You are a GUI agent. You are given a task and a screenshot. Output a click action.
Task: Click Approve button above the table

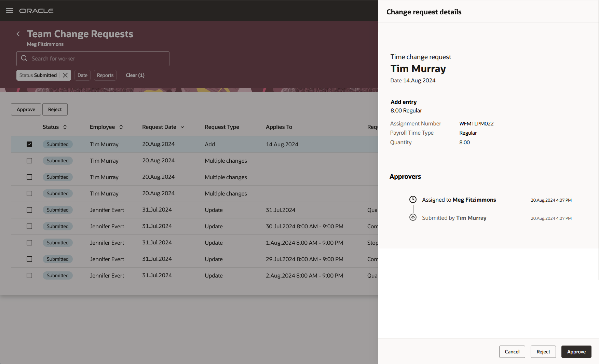pyautogui.click(x=26, y=109)
